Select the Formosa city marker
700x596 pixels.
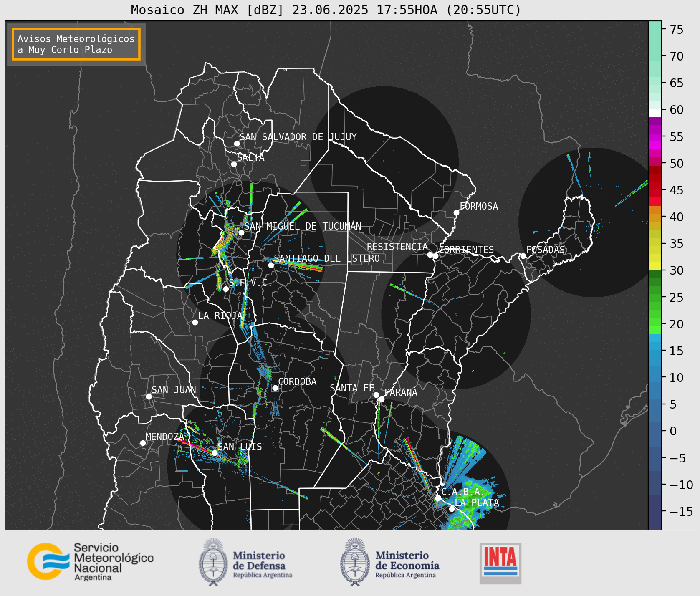[457, 212]
